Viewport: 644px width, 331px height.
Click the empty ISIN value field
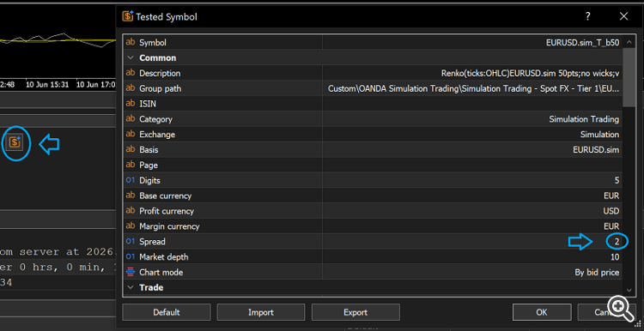pos(473,104)
